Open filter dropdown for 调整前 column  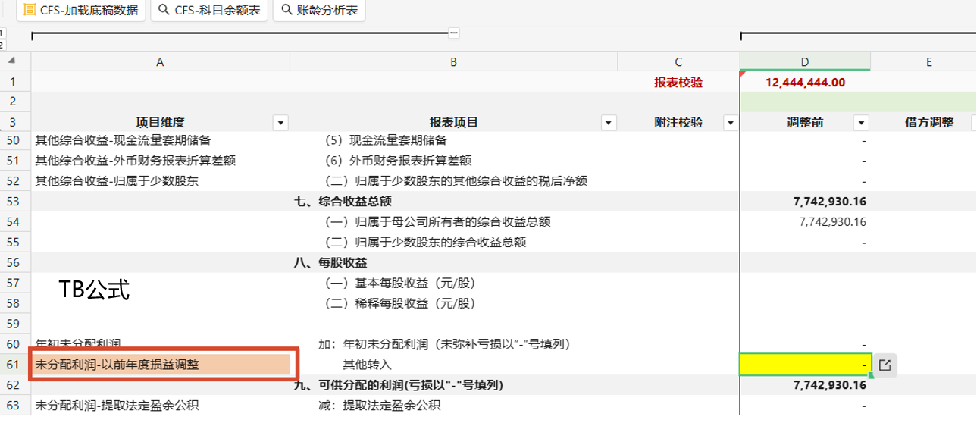coord(861,123)
